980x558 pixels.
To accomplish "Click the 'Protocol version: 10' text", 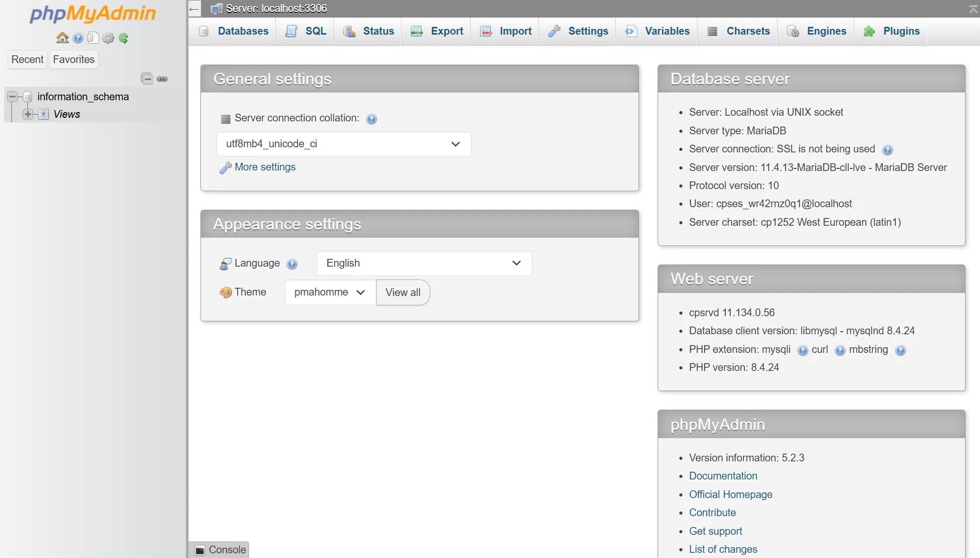I will pyautogui.click(x=734, y=185).
